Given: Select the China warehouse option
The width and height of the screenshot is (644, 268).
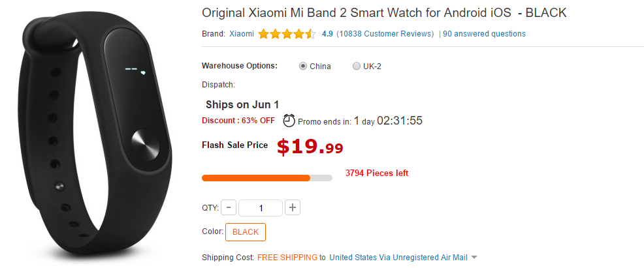Looking at the screenshot, I should click(303, 66).
